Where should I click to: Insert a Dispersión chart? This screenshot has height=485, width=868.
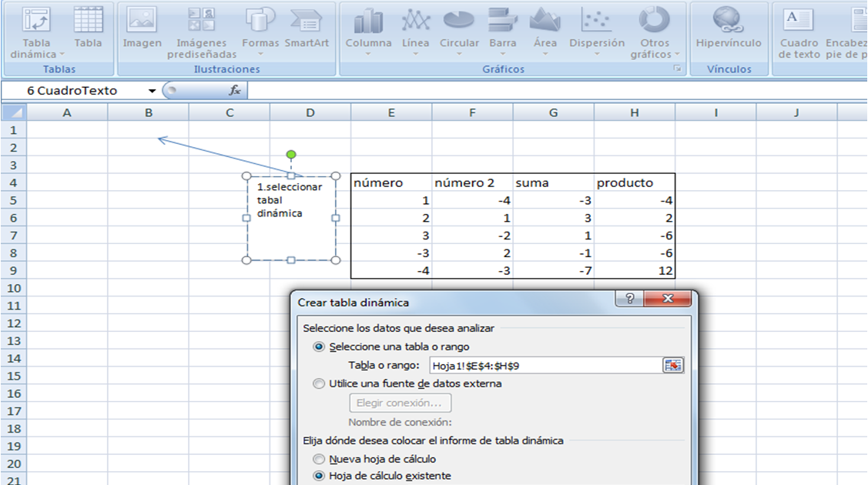(596, 31)
